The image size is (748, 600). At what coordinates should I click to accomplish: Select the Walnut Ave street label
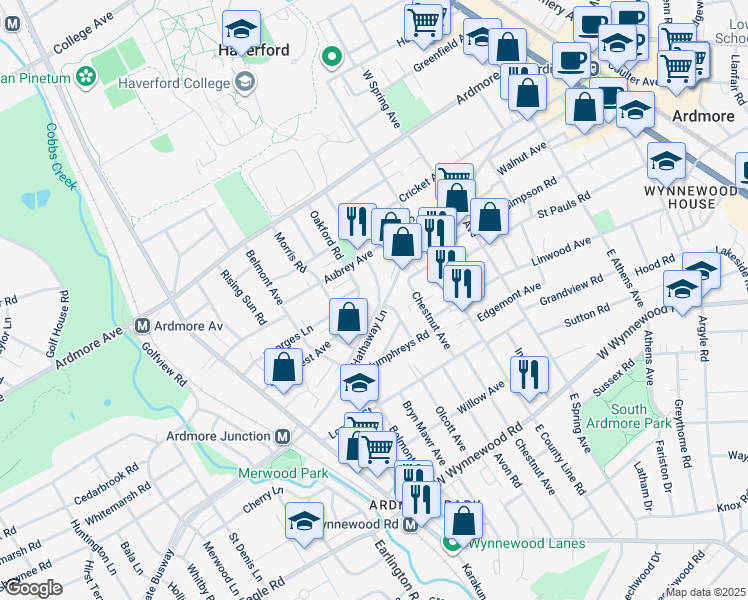pyautogui.click(x=521, y=158)
